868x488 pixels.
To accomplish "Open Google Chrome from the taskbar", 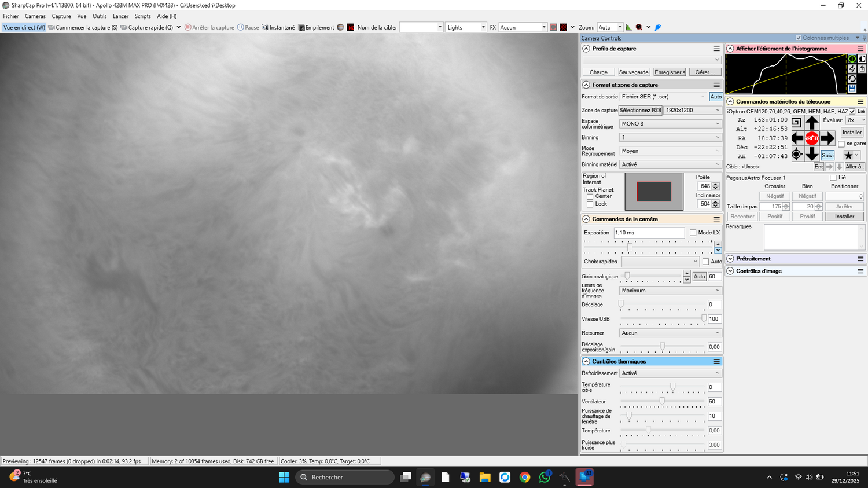I will [x=525, y=477].
